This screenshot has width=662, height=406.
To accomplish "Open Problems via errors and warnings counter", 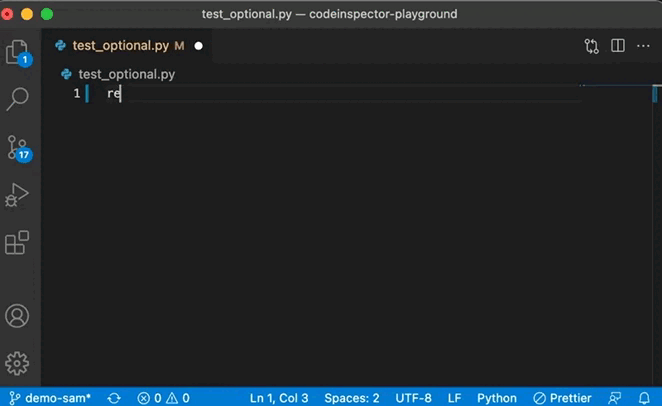I will point(164,397).
